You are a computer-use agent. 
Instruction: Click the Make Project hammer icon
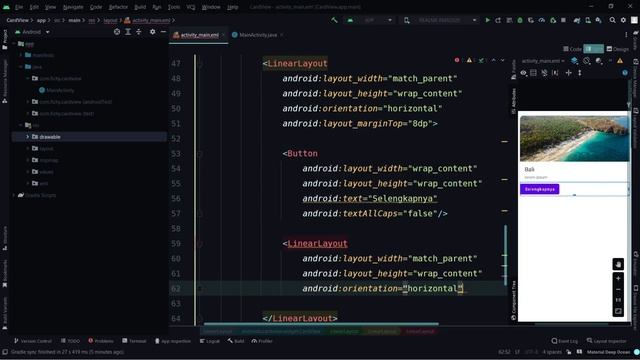tap(334, 20)
